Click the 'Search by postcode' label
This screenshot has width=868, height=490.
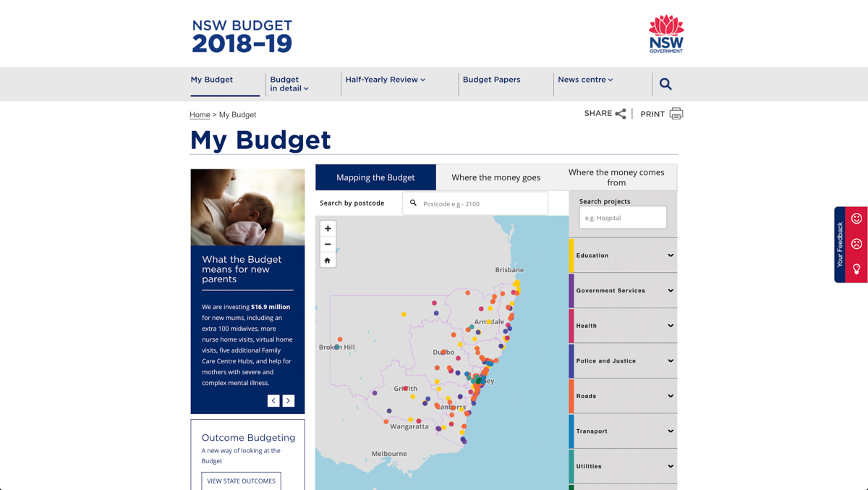(x=352, y=203)
